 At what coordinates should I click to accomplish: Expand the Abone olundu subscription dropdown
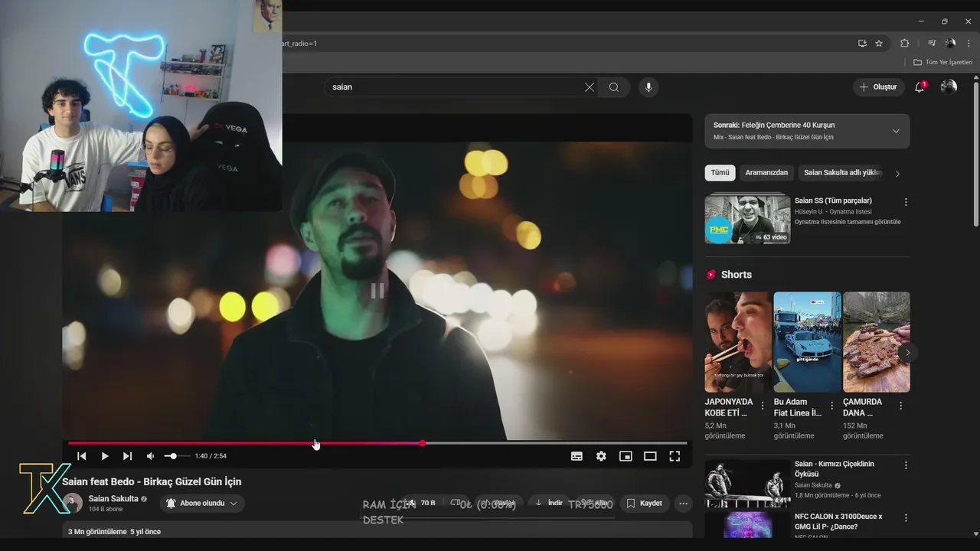(x=202, y=503)
